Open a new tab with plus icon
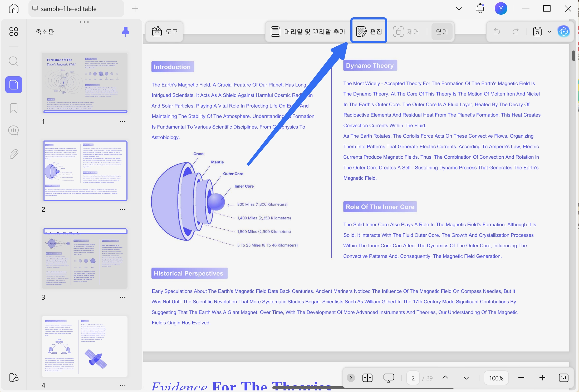The width and height of the screenshot is (579, 392). 135,9
